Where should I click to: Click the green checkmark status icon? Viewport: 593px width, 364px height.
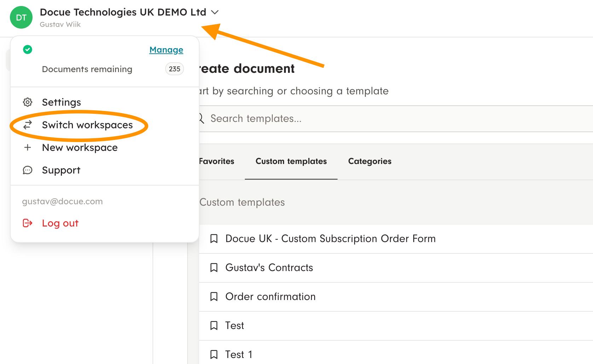point(28,49)
